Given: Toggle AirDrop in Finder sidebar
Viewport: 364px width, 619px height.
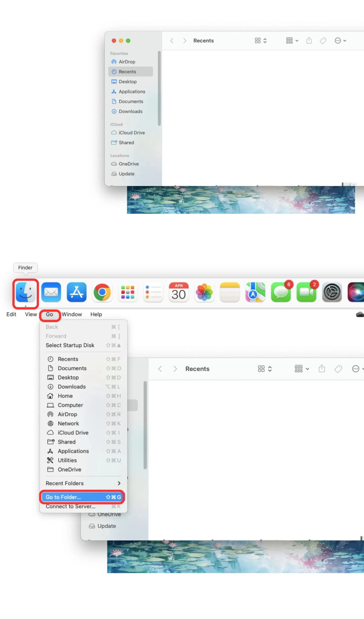Looking at the screenshot, I should [x=127, y=62].
